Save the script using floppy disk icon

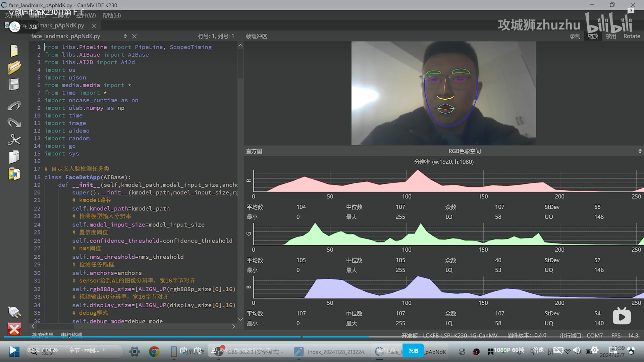click(x=14, y=85)
